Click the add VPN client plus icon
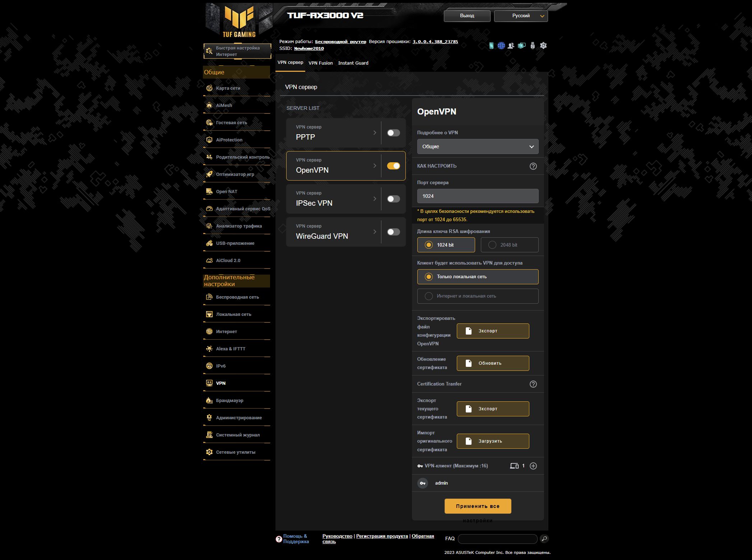 533,466
